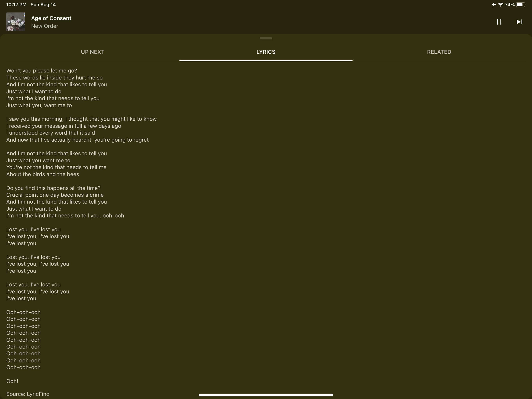The width and height of the screenshot is (532, 399).
Task: Tap the 74% battery percentage
Action: click(510, 4)
